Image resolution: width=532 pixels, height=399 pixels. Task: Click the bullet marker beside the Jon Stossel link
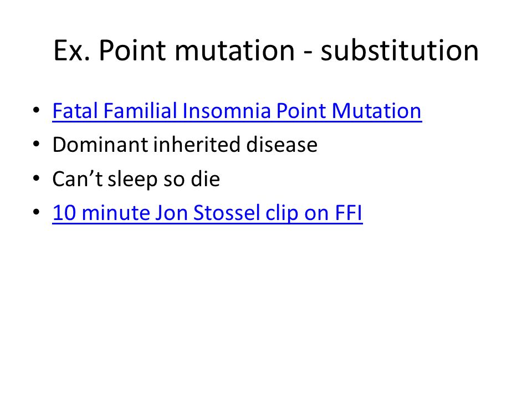point(37,212)
